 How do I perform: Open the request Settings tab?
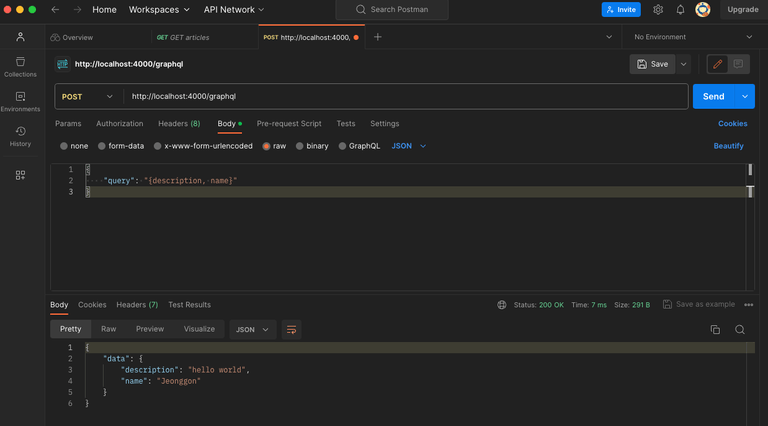pyautogui.click(x=384, y=123)
